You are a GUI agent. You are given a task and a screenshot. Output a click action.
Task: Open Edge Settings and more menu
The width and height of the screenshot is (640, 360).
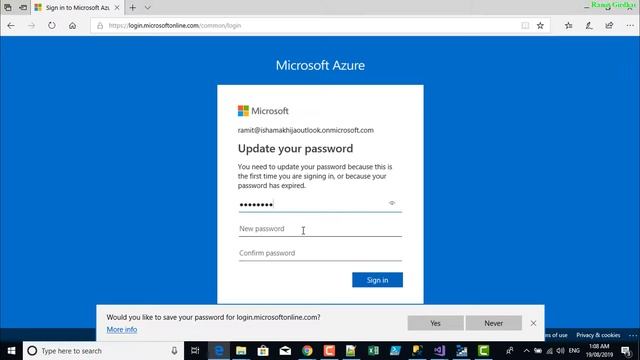tap(630, 25)
